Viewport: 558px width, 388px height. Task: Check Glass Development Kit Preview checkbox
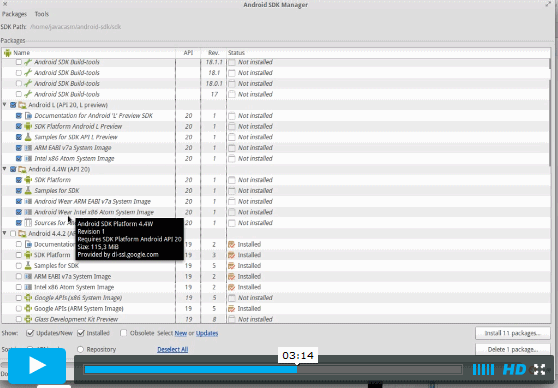pos(19,319)
